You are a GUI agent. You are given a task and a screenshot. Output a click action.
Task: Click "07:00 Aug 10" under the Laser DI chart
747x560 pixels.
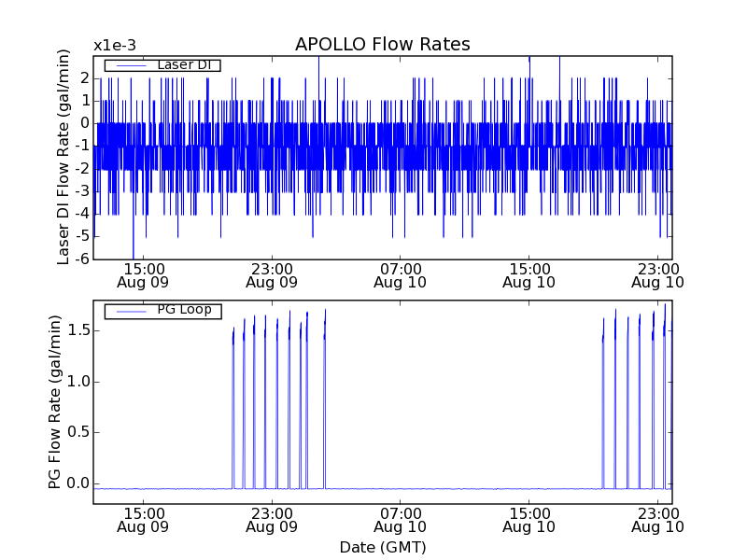coord(400,275)
